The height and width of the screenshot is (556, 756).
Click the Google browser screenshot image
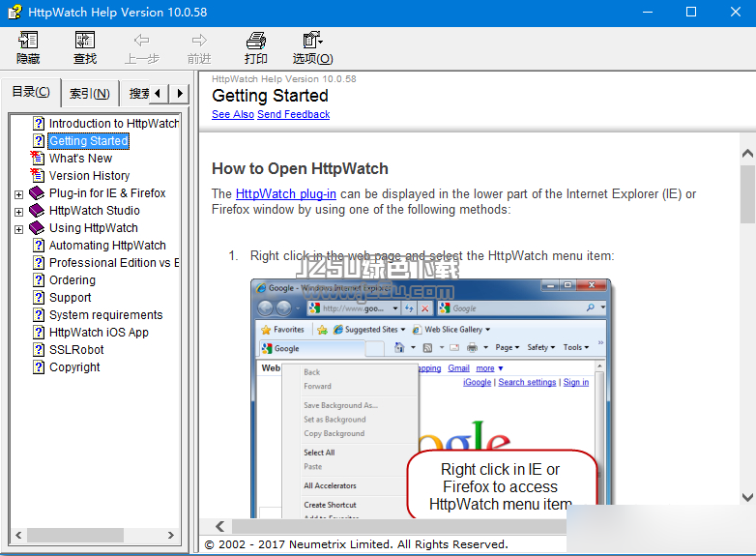pos(430,398)
